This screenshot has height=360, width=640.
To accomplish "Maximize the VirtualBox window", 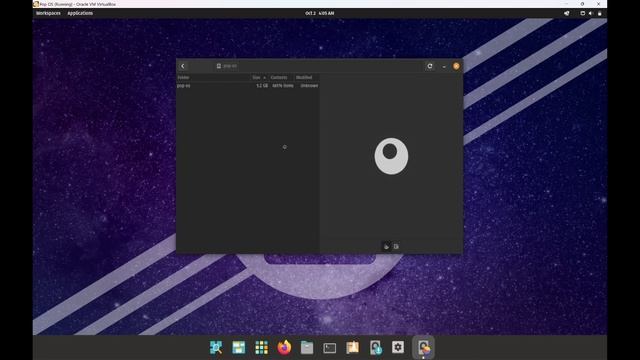I will pyautogui.click(x=582, y=4).
